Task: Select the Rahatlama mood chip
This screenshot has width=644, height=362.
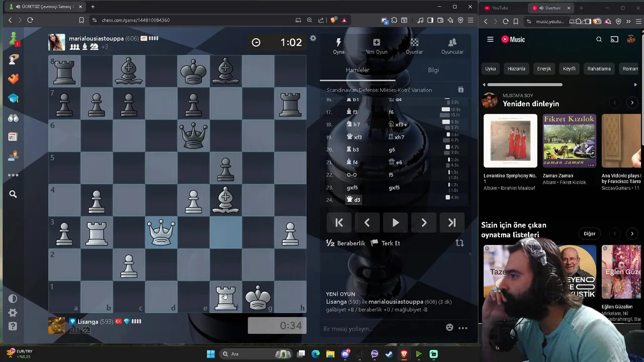Action: pos(599,68)
